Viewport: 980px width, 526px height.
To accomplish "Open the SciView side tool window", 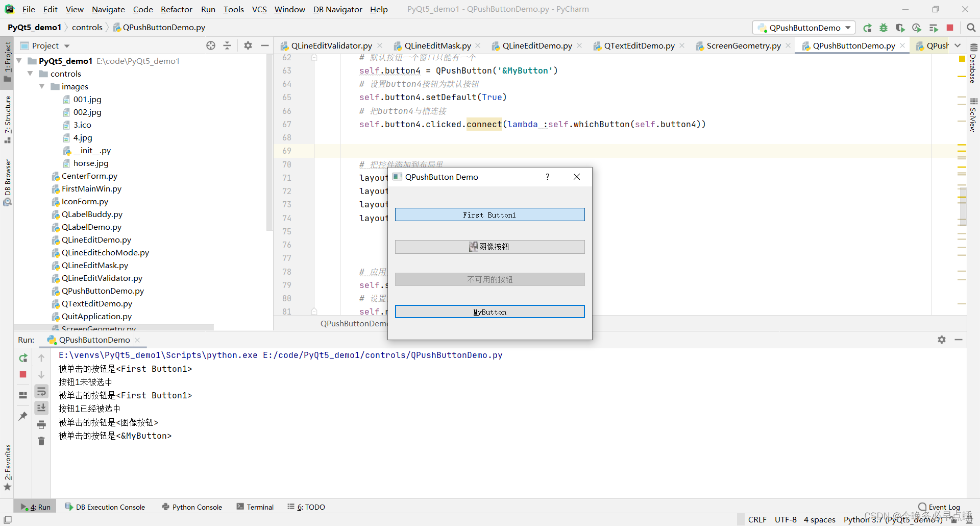I will coord(973,115).
